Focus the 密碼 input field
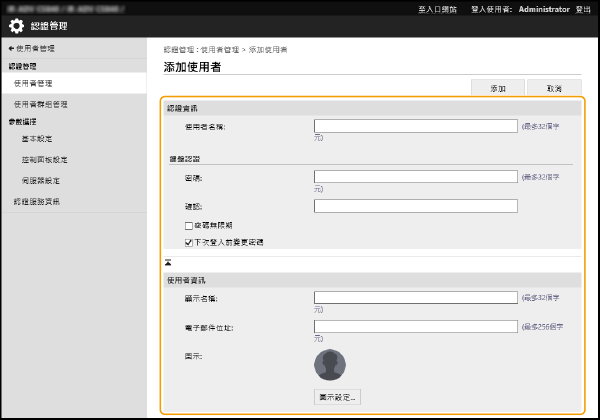Screen dimensions: 600x420 coord(415,177)
